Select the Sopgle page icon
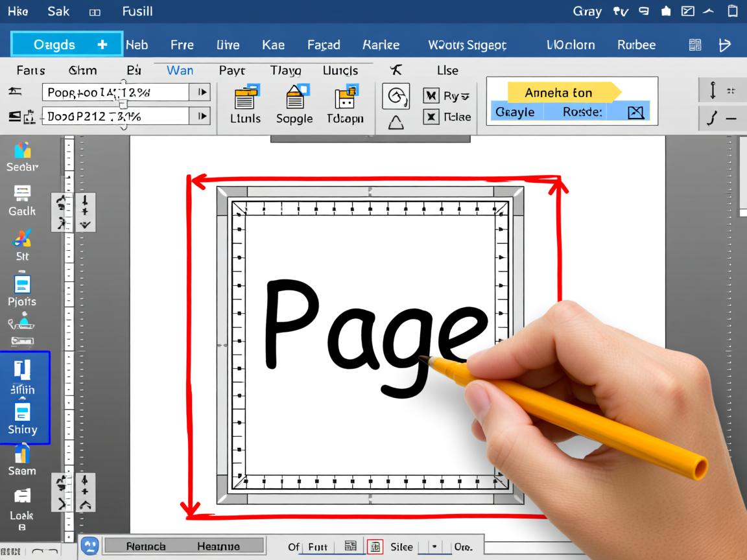Screen dimensions: 747x560 (x=294, y=97)
